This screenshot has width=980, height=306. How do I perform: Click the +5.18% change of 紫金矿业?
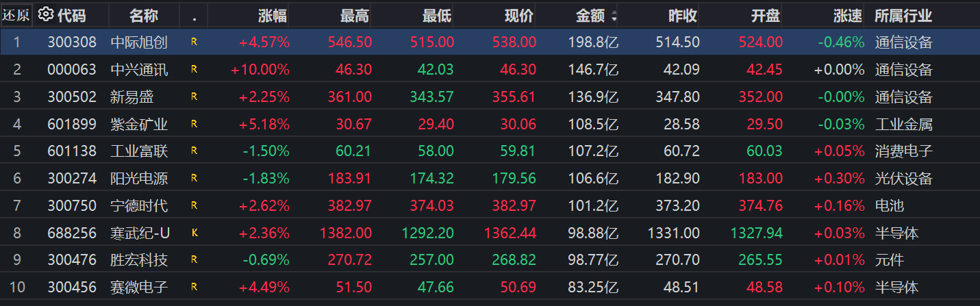click(x=264, y=124)
